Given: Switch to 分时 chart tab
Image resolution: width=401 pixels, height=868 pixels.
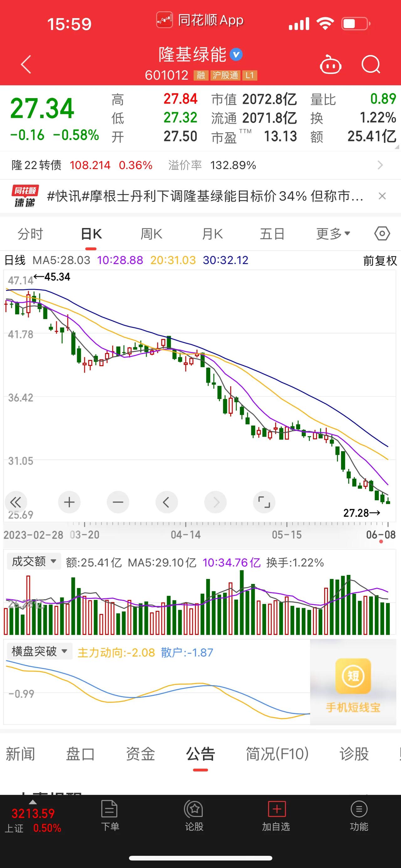Looking at the screenshot, I should 30,234.
